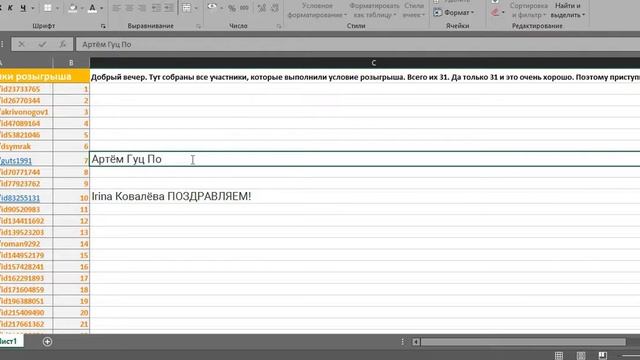Open Найти и выделить menu
Image resolution: width=640 pixels, height=360 pixels.
[x=567, y=10]
